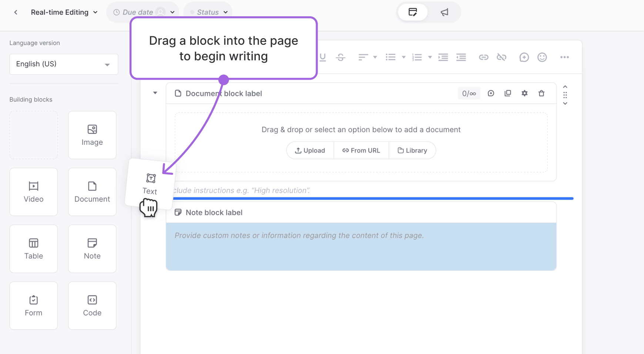
Task: Select the Code building block
Action: pos(92,305)
